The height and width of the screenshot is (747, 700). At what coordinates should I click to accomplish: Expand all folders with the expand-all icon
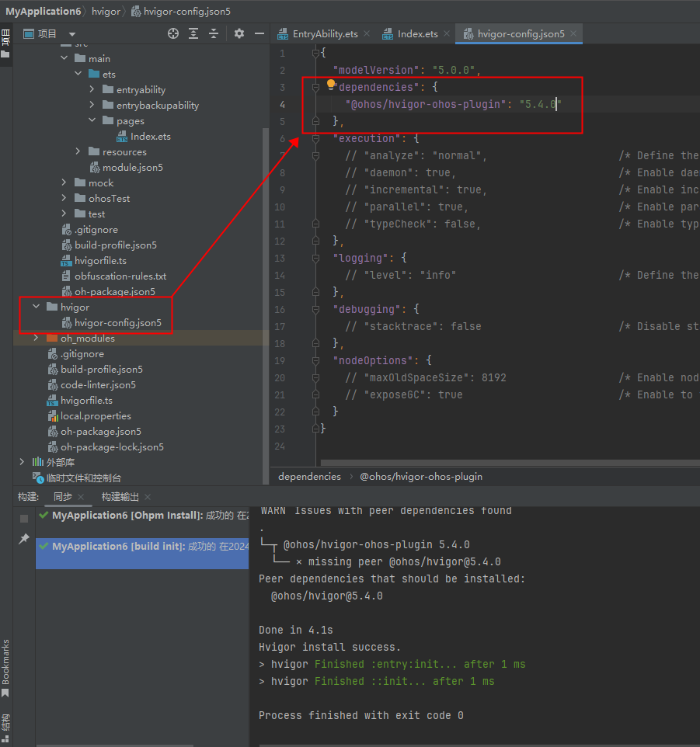193,33
